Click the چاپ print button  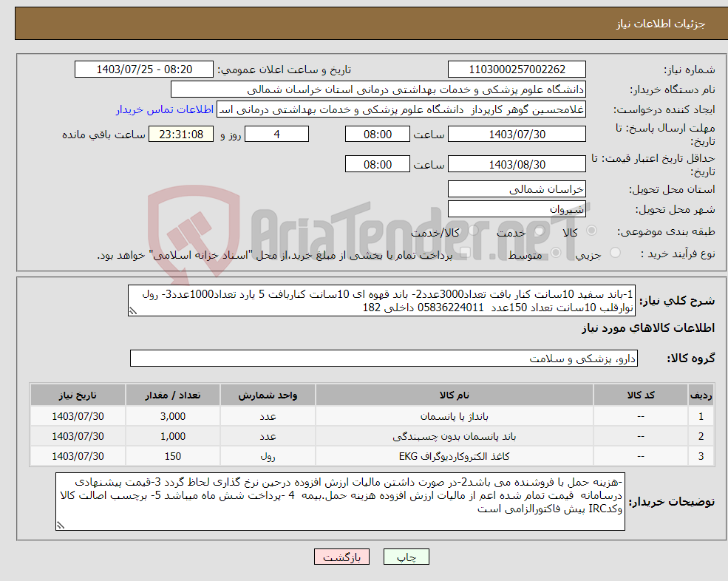point(406,557)
